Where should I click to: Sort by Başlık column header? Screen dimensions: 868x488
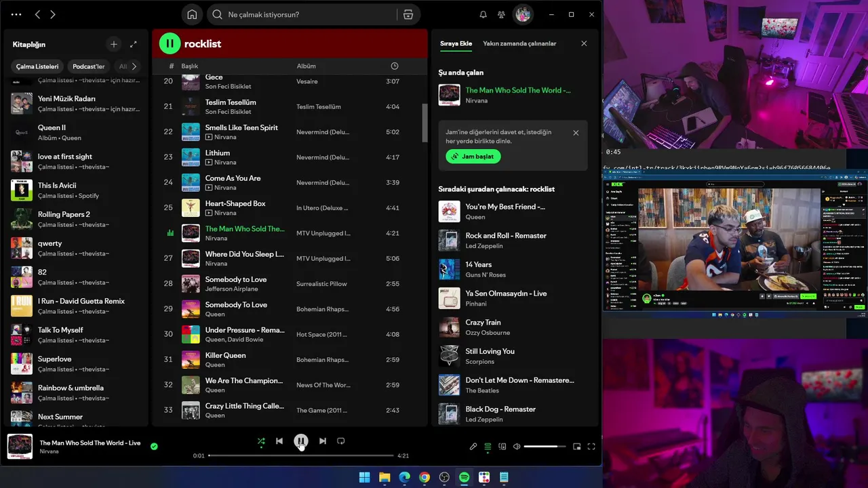click(x=189, y=66)
